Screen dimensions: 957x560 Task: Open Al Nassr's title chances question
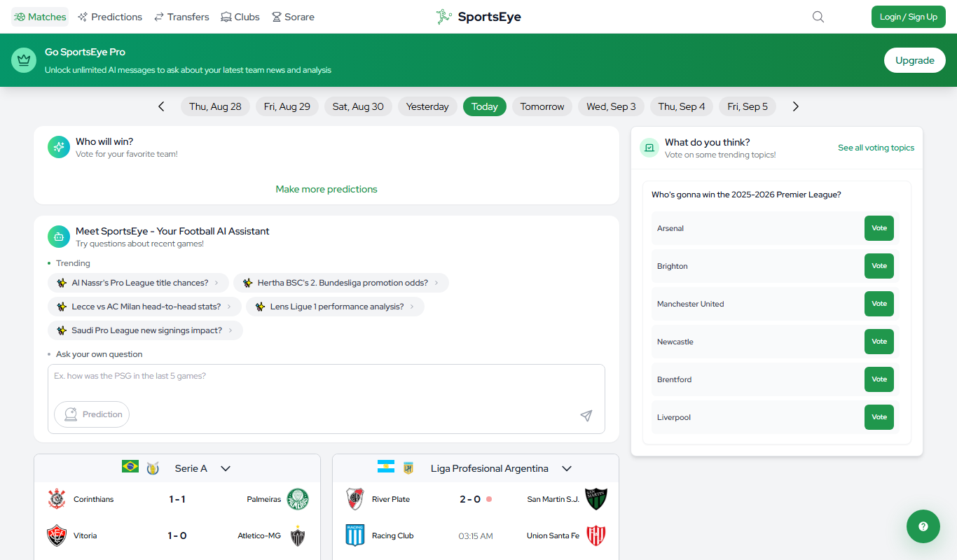(x=138, y=283)
